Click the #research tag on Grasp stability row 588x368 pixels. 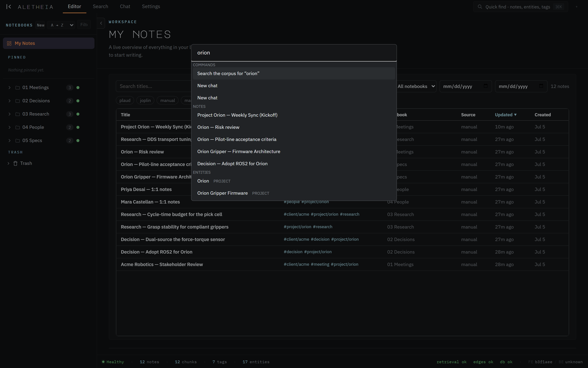pos(322,227)
